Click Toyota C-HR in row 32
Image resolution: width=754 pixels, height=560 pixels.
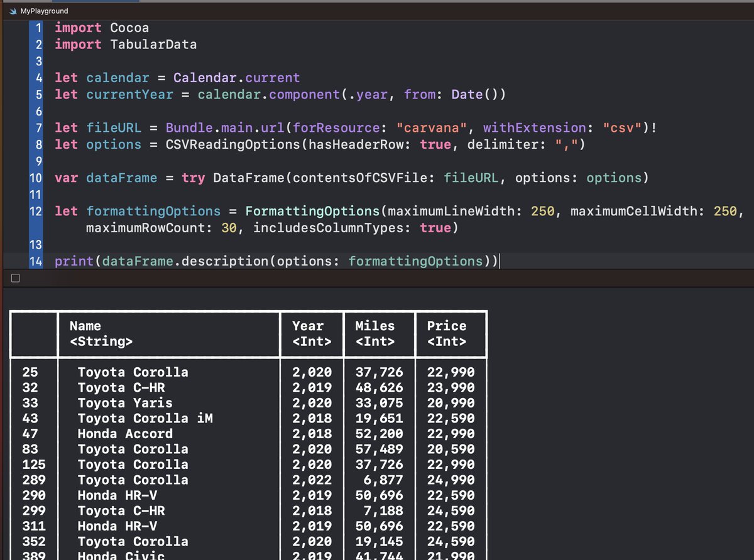(121, 387)
